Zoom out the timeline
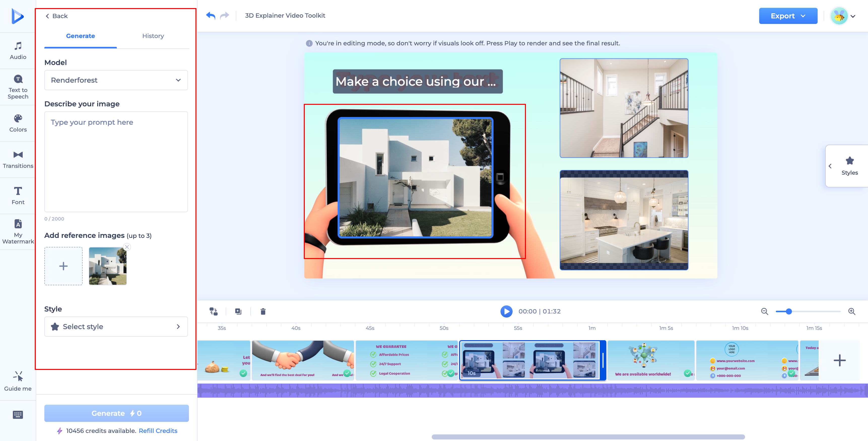Viewport: 868px width, 441px height. point(764,311)
